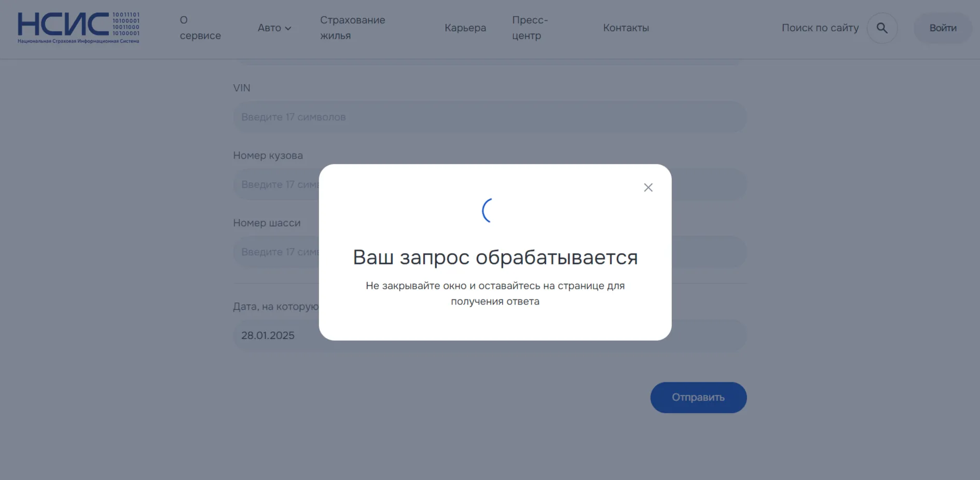Close the processing dialog with the X
The image size is (980, 480).
648,187
